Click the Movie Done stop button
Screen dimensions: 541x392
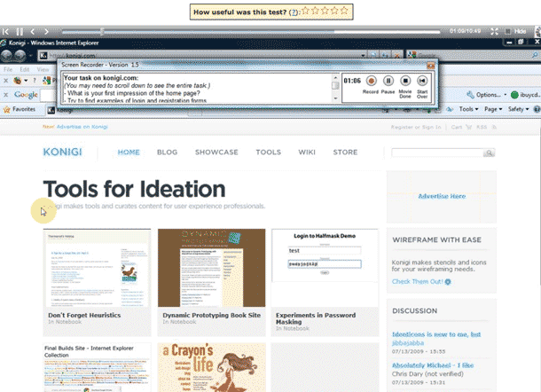click(x=405, y=81)
